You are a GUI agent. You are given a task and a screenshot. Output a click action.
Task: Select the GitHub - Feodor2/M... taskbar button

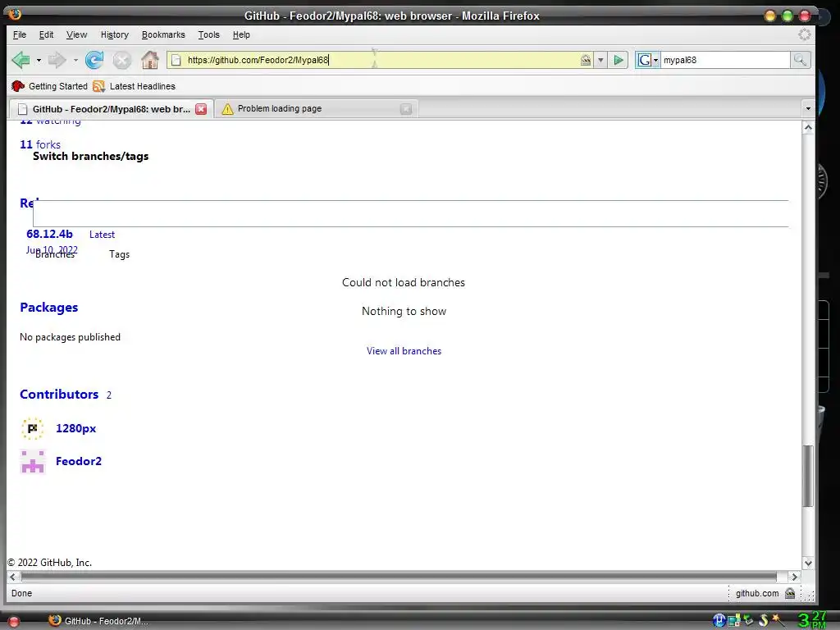click(x=98, y=621)
